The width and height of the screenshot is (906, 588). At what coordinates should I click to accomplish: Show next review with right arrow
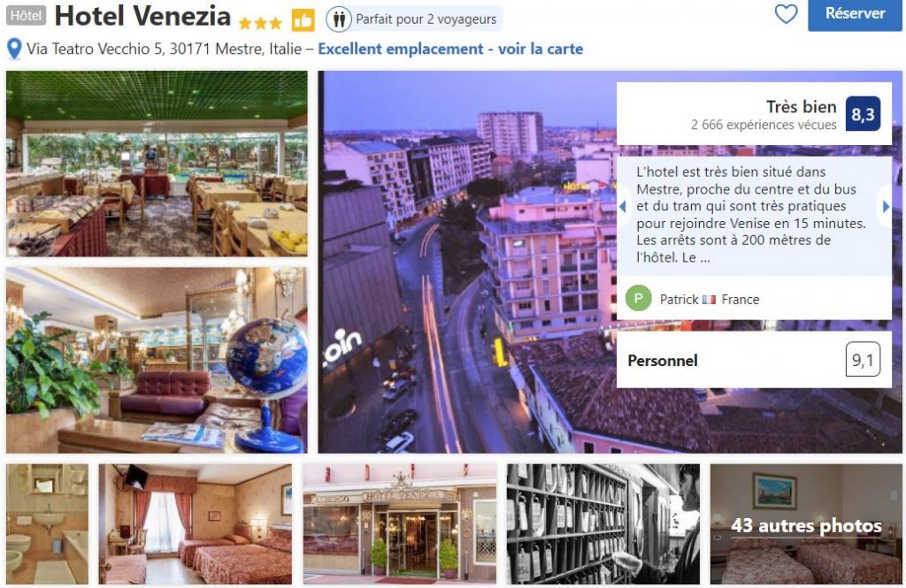point(886,206)
